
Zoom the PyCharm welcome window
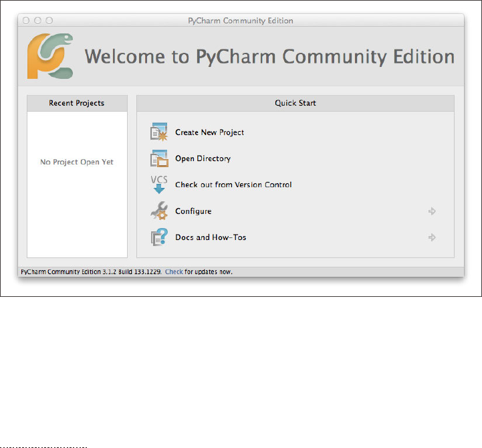tap(49, 21)
